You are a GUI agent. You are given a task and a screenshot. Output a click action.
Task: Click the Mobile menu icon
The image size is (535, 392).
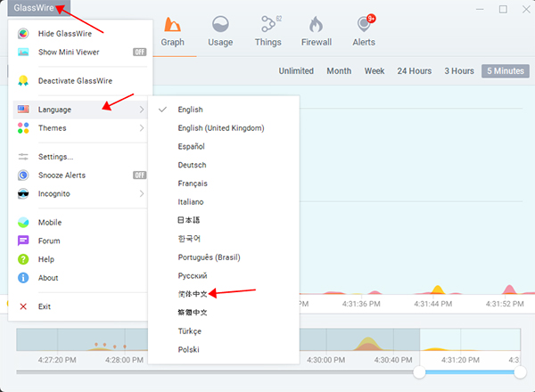click(24, 222)
